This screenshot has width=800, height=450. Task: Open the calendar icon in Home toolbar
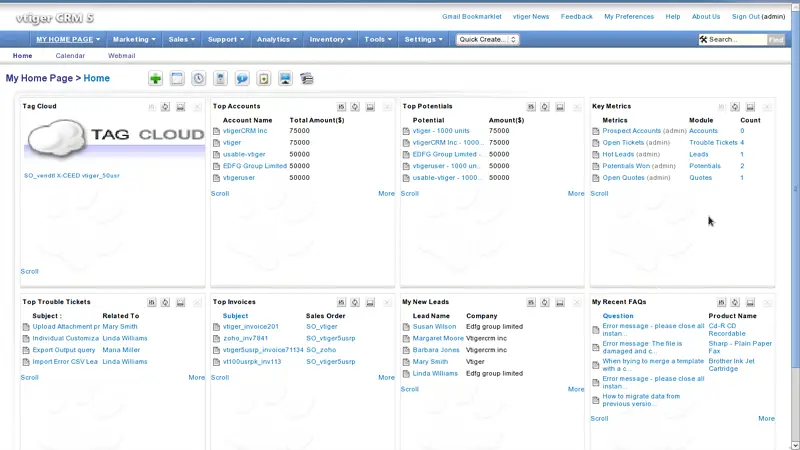pyautogui.click(x=177, y=79)
